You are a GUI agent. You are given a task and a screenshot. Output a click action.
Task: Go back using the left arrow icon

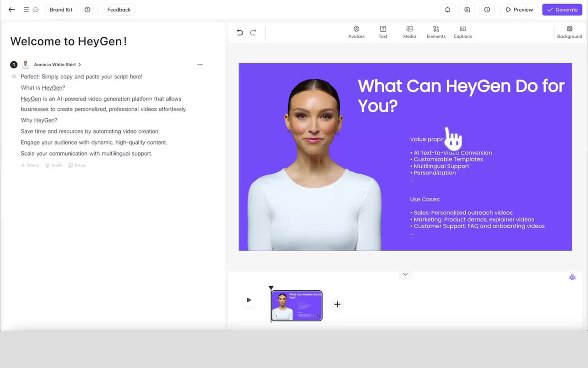coord(11,10)
